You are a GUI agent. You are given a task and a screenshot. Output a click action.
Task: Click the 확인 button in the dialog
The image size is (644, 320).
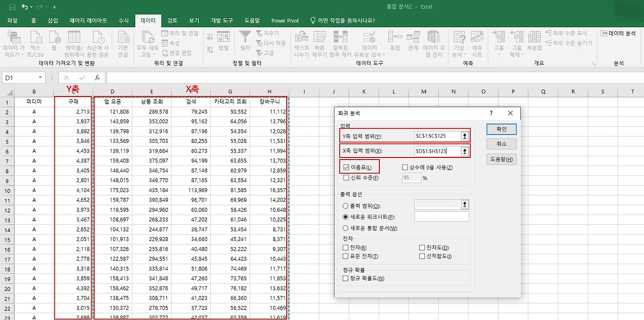(502, 129)
